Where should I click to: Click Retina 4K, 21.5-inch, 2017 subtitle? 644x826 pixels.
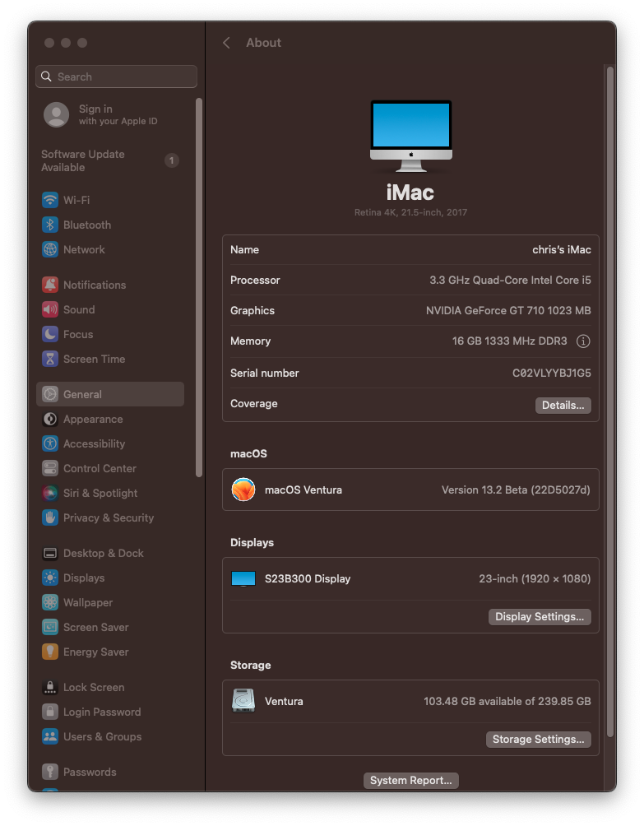410,213
